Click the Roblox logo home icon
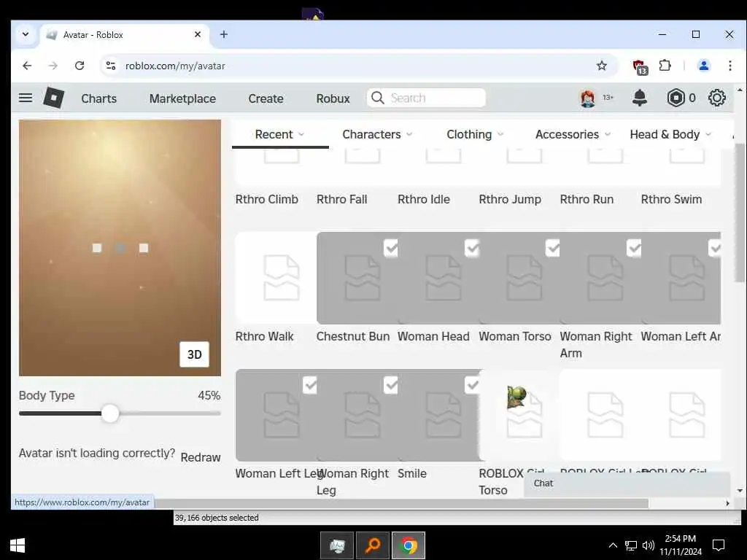Screen dimensions: 747x560 click(53, 98)
